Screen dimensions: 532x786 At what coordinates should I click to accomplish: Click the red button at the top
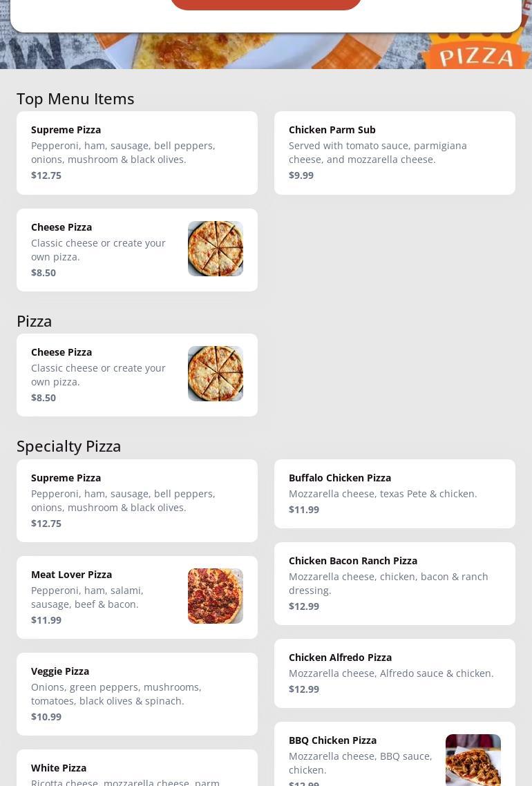click(x=266, y=4)
